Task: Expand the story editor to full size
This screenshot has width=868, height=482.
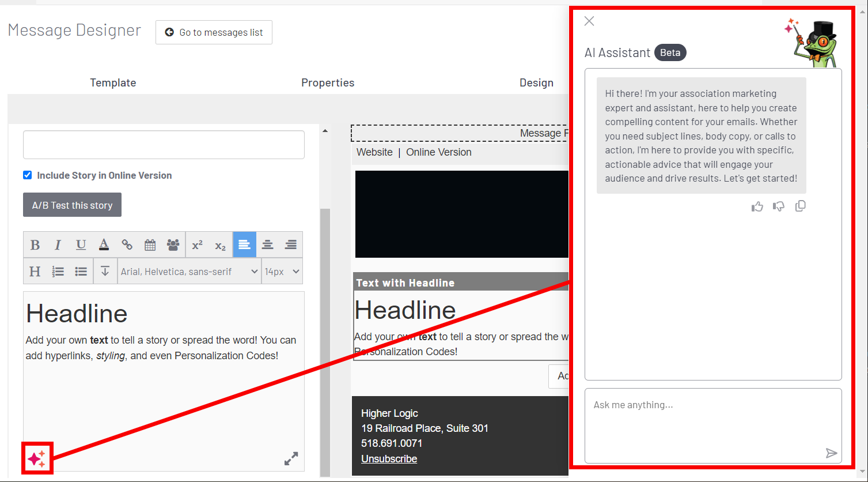Action: tap(291, 458)
